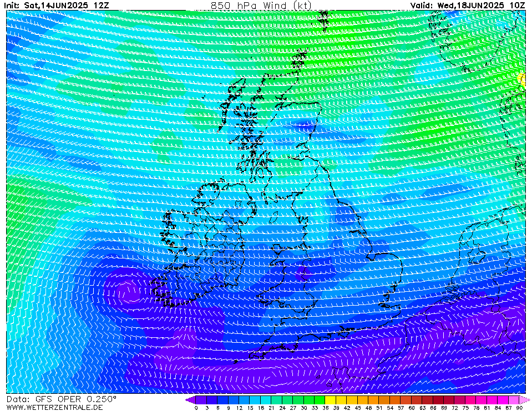The image size is (532, 411).
Task: Click the pink right arrow end of legend
Action: pyautogui.click(x=525, y=400)
